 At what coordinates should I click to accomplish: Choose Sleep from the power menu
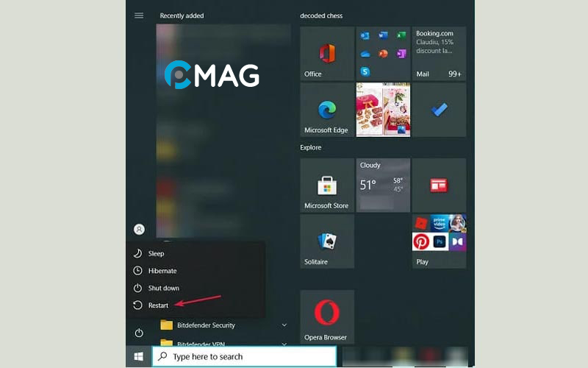pyautogui.click(x=196, y=253)
